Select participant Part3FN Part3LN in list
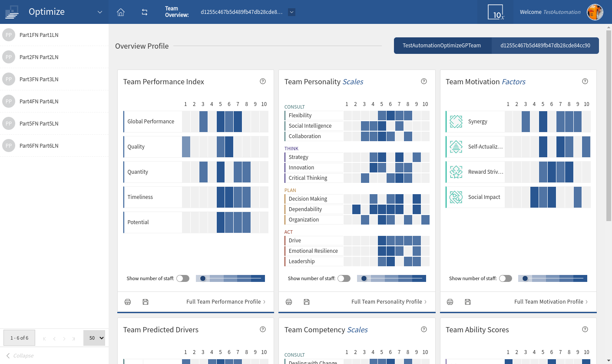Image resolution: width=612 pixels, height=364 pixels. pos(39,79)
